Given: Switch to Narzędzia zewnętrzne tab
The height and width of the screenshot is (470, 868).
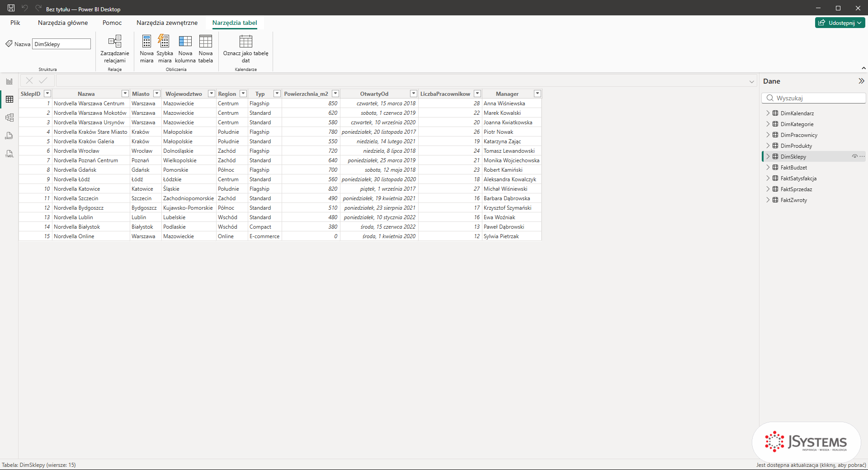Looking at the screenshot, I should (x=167, y=23).
